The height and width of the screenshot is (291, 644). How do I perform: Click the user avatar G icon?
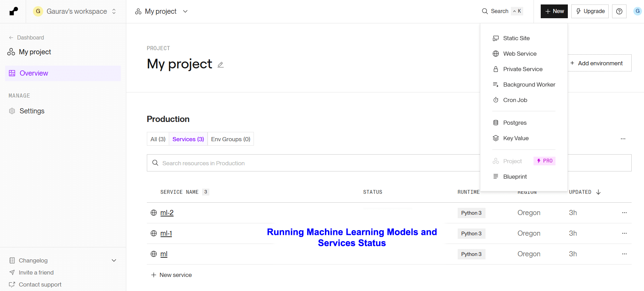[x=637, y=11]
